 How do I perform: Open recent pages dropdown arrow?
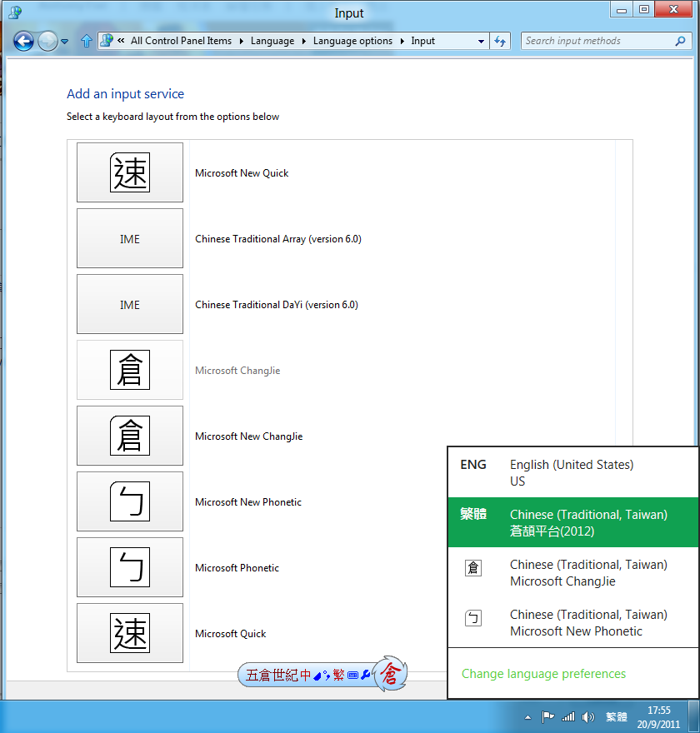coord(64,42)
